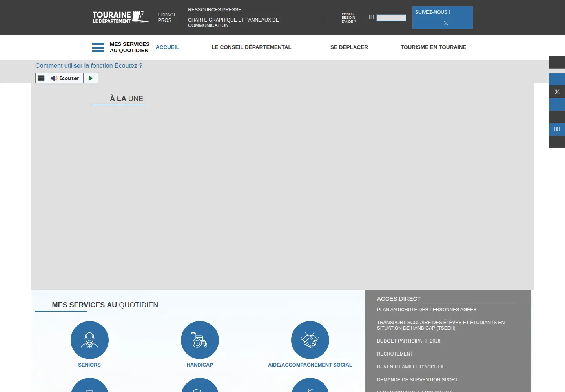The image size is (565, 392).
Task: Open 'Comment utiliser la fonction Écoutez ?'
Action: click(x=89, y=66)
